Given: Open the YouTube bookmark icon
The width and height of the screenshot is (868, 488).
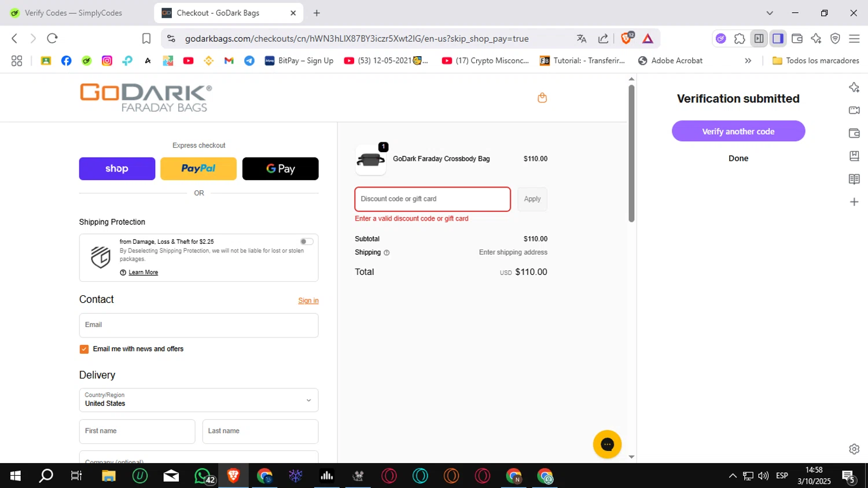Looking at the screenshot, I should pyautogui.click(x=188, y=61).
